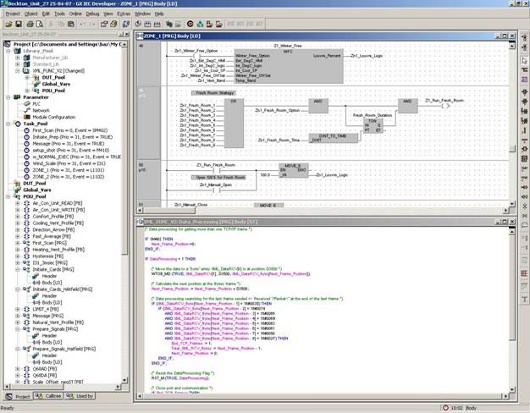
Task: Click the black circle red-center toolbar icon
Action: click(190, 24)
